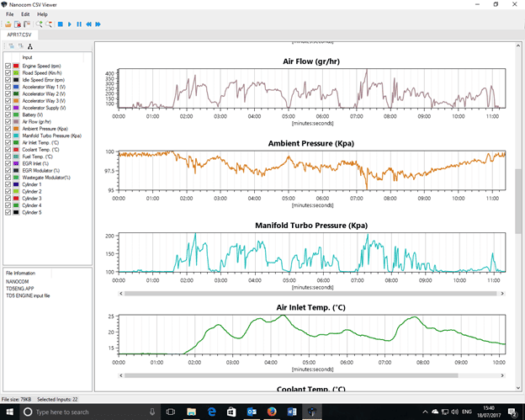This screenshot has height=420, width=525.
Task: Select the Cylinder 3 row label
Action: click(x=32, y=199)
